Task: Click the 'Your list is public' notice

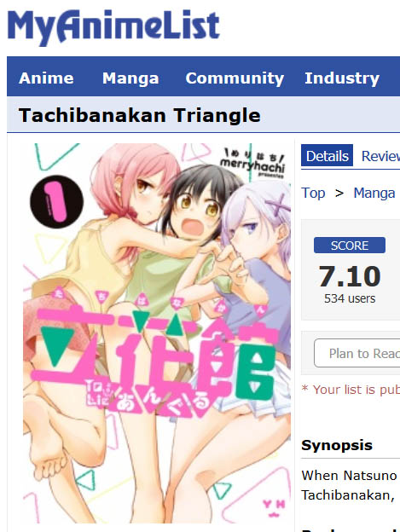Action: coord(351,390)
